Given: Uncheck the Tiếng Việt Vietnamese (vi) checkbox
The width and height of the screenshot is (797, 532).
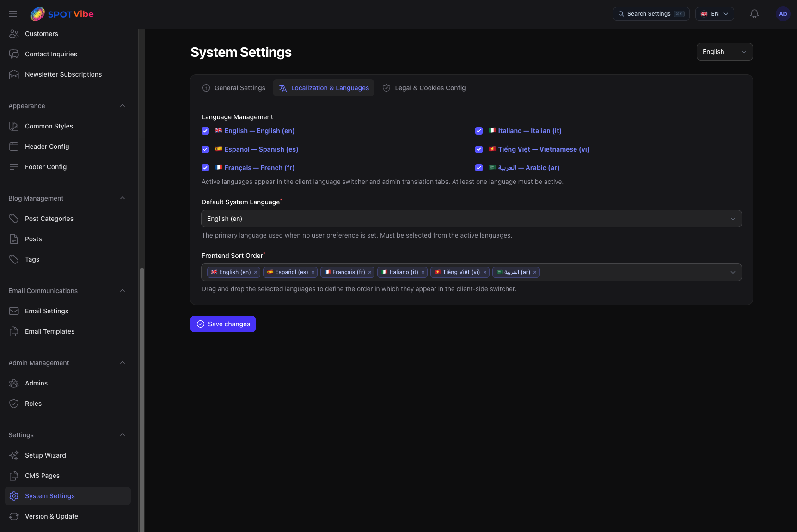Looking at the screenshot, I should [479, 149].
